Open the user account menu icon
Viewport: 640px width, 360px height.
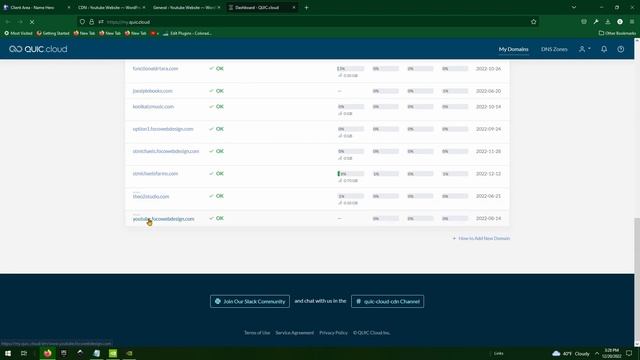tap(584, 49)
